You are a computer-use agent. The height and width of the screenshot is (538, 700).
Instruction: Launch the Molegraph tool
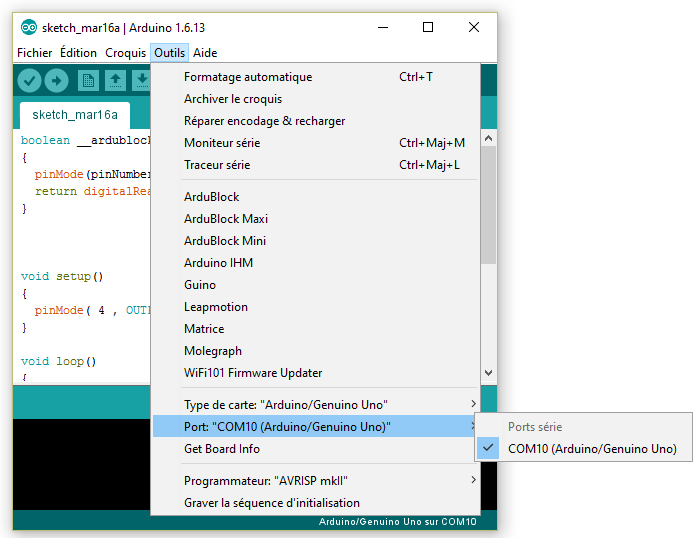tap(316, 350)
